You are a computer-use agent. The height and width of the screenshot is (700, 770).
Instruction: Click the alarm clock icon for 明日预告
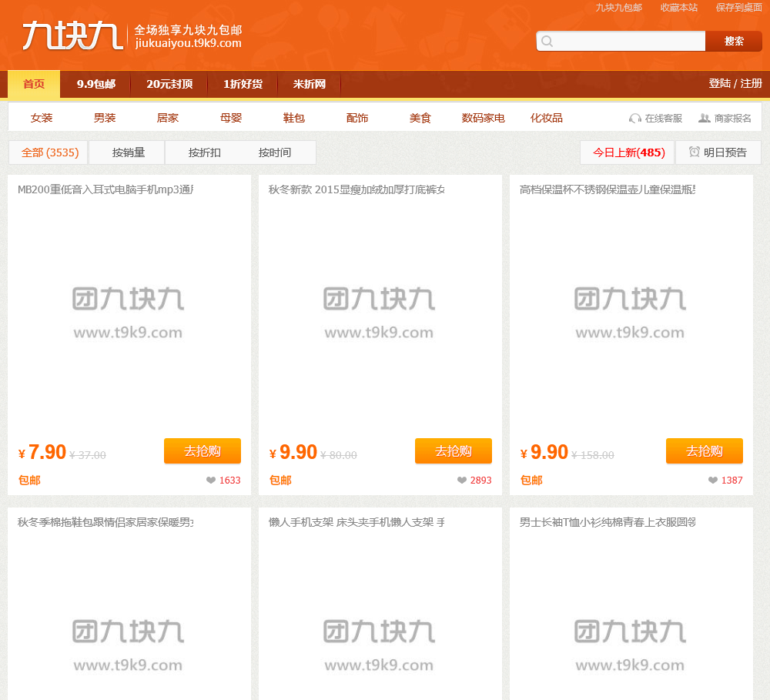coord(695,152)
